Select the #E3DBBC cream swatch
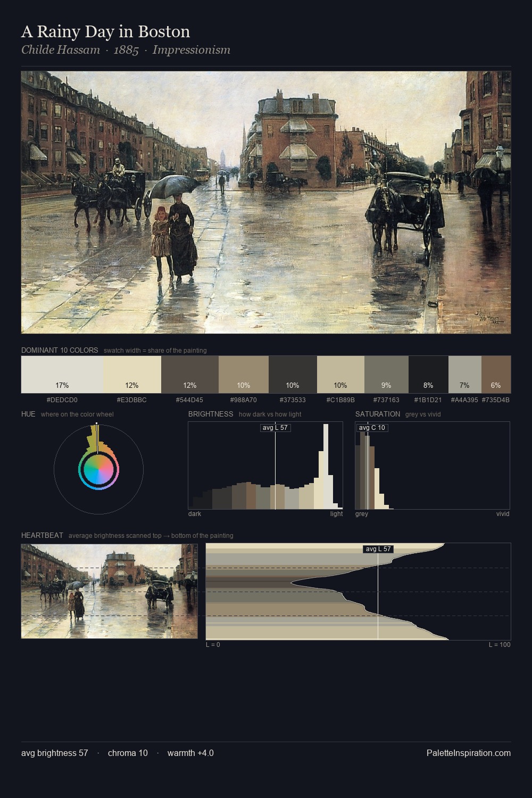Screen dimensions: 532x798 [x=132, y=375]
